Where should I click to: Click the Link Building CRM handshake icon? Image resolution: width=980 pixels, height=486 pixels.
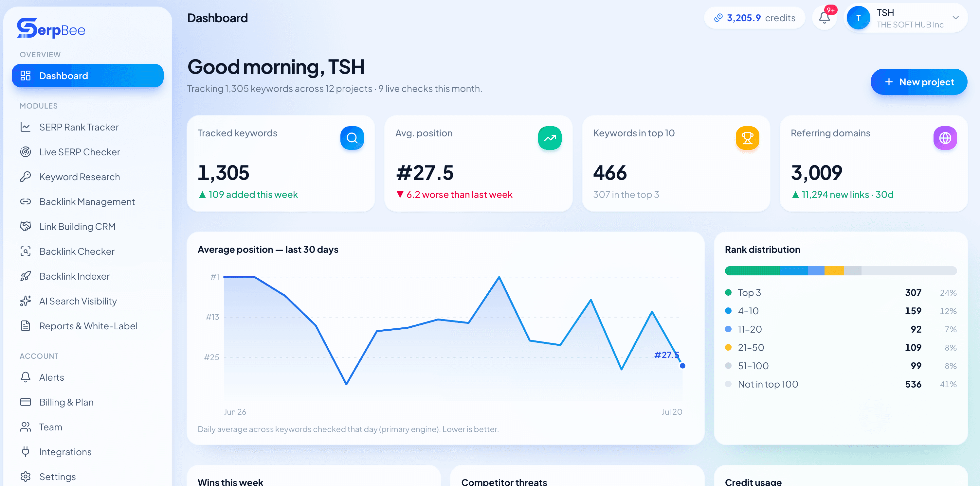(x=26, y=226)
